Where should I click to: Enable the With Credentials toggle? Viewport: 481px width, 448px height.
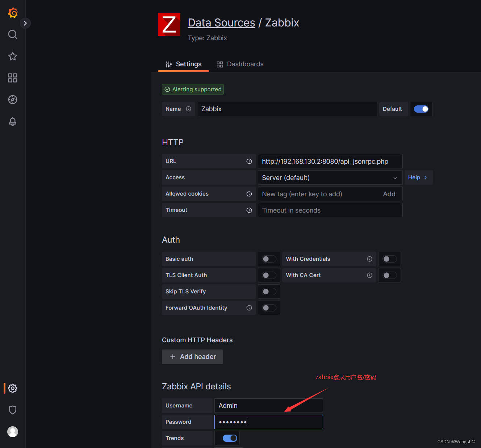click(x=390, y=259)
